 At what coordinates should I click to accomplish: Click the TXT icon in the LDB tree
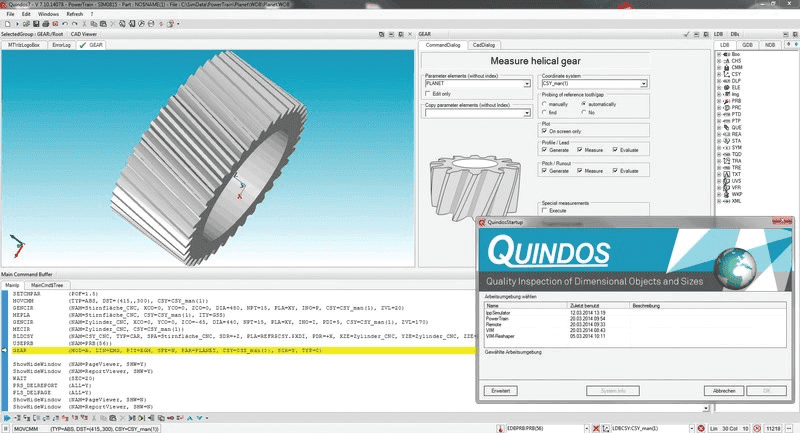[727, 174]
